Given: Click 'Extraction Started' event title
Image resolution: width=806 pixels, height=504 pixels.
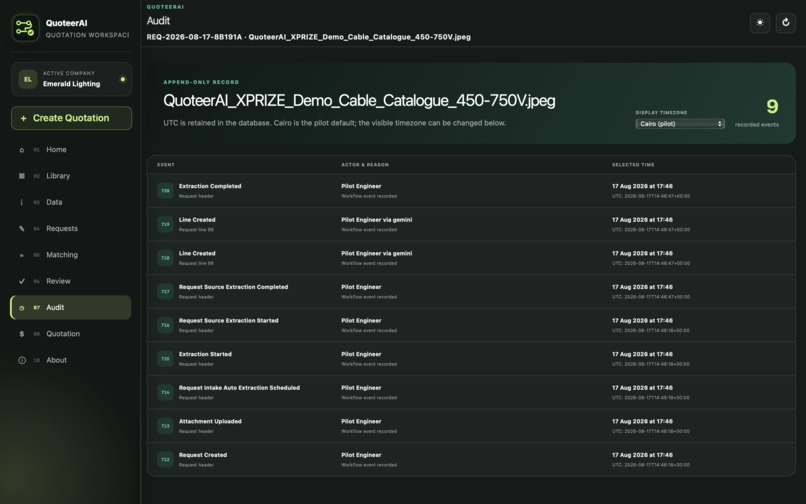Looking at the screenshot, I should (205, 354).
